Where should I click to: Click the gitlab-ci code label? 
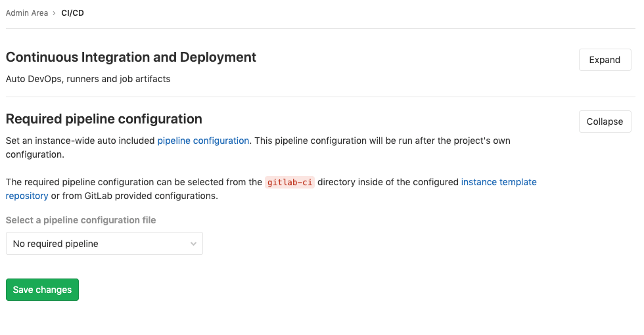pos(290,182)
